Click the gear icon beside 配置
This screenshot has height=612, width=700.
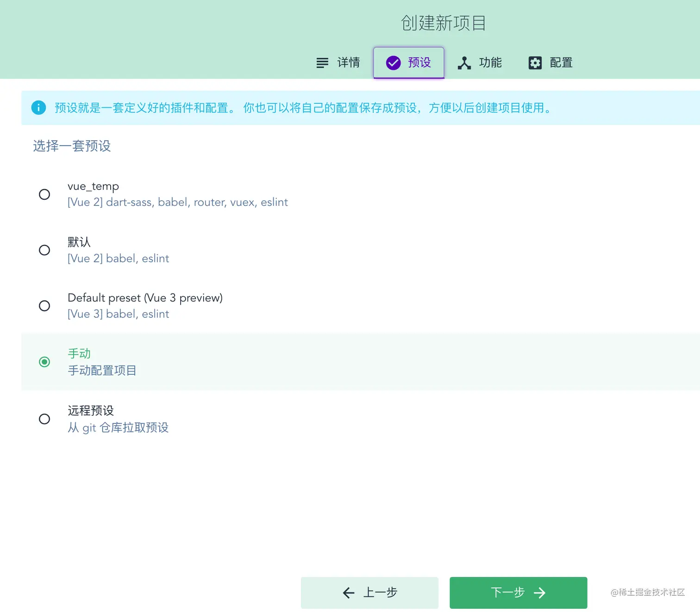click(535, 63)
